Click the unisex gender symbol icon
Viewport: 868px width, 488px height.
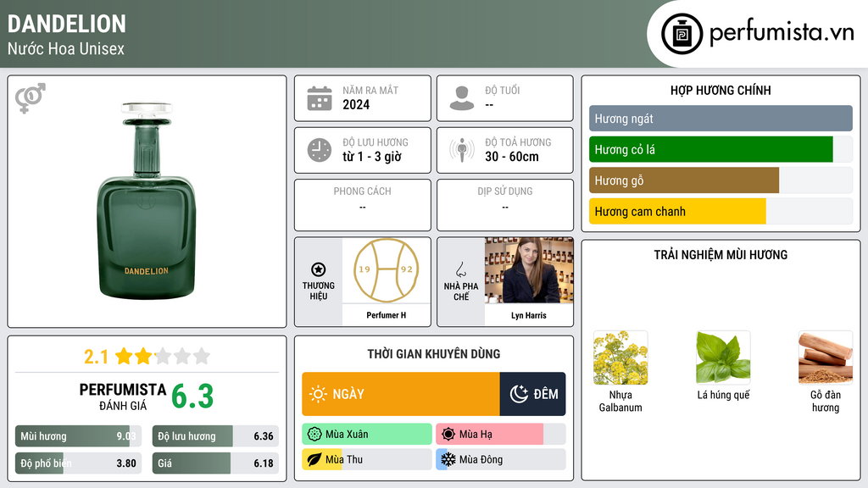(31, 98)
